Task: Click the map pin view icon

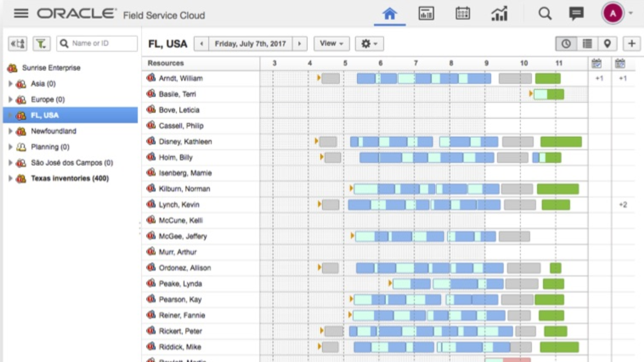Action: point(607,43)
